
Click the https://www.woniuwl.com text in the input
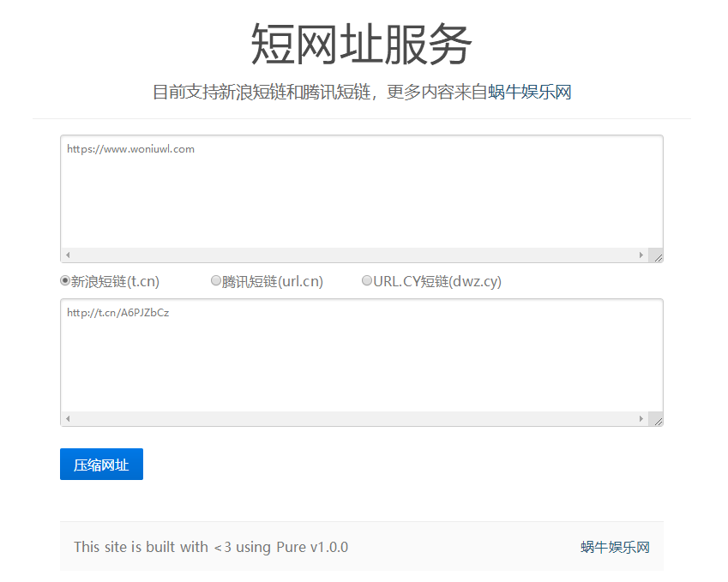[x=129, y=148]
